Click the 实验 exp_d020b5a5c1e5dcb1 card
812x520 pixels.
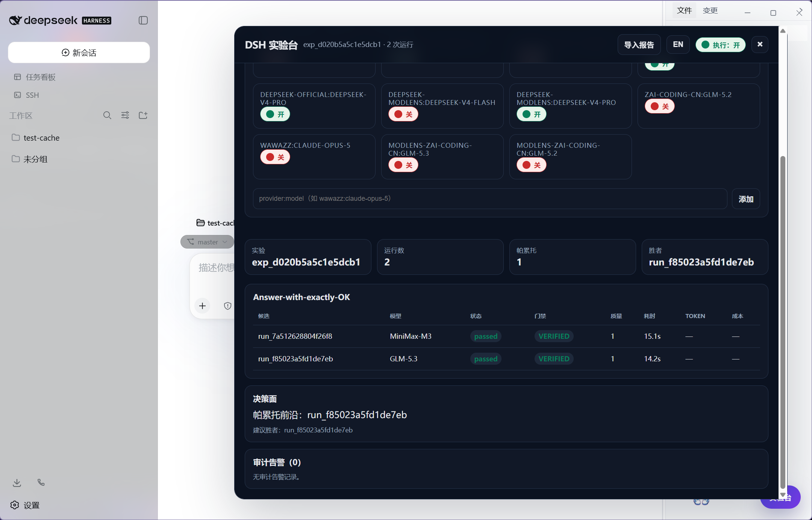(308, 257)
